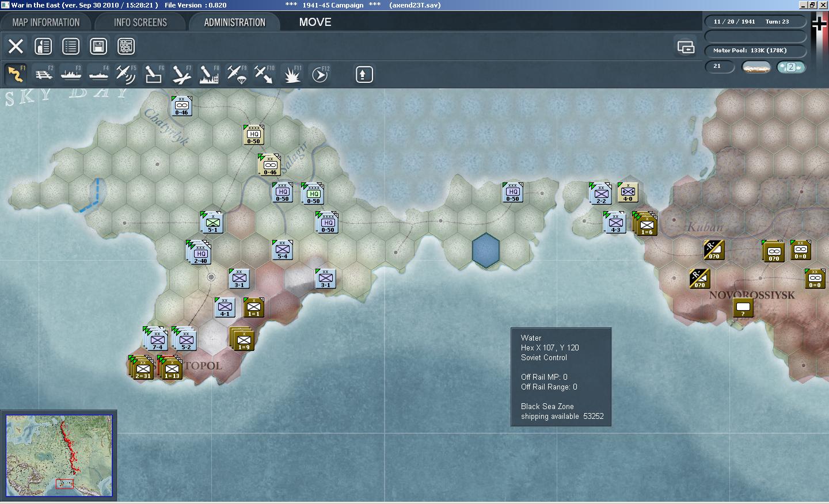The height and width of the screenshot is (504, 829).
Task: Select the 5-4 infantry division counter
Action: click(x=282, y=250)
